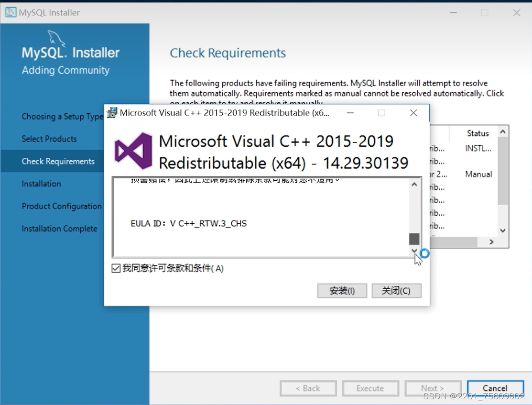The image size is (532, 405).
Task: Click the requirements list horizontal scrollbar thumb
Action: (454, 242)
